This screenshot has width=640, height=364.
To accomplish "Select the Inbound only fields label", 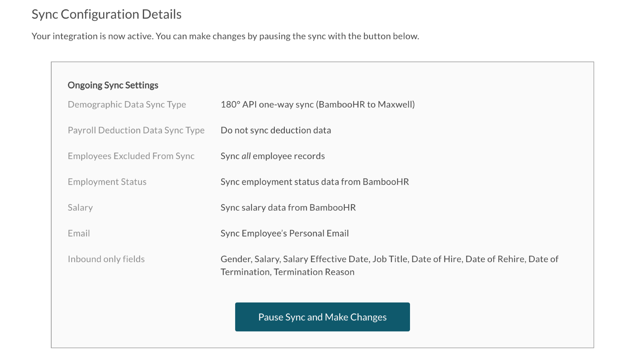I will click(106, 259).
